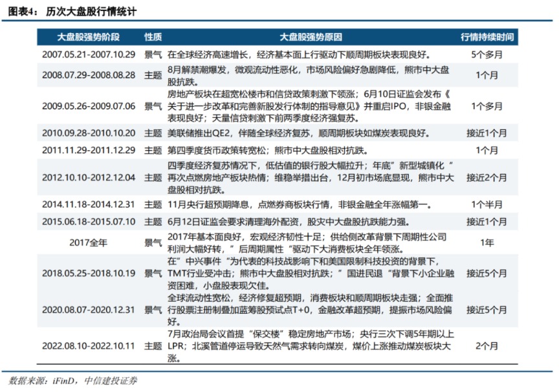Click the 行情持续时间 column header
Screen dimensions: 559x392
(x=488, y=37)
